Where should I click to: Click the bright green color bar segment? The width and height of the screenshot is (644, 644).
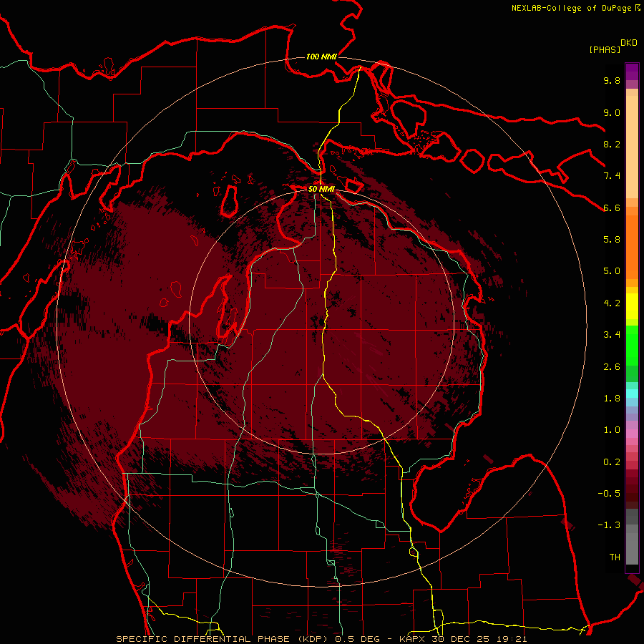click(632, 347)
